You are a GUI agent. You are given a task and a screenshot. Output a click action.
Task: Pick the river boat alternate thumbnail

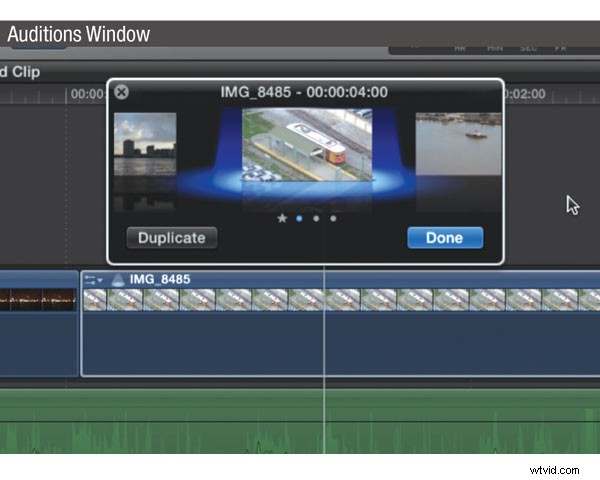tap(458, 144)
